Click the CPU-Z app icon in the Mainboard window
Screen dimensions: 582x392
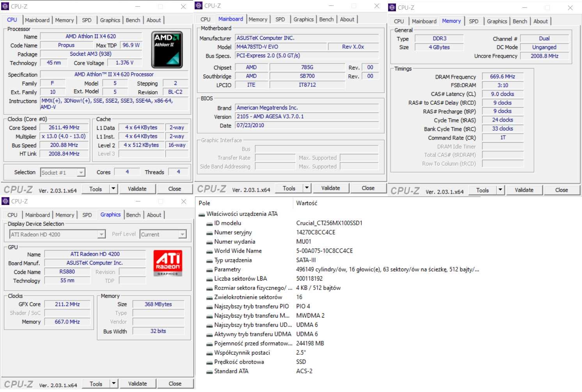coord(199,5)
